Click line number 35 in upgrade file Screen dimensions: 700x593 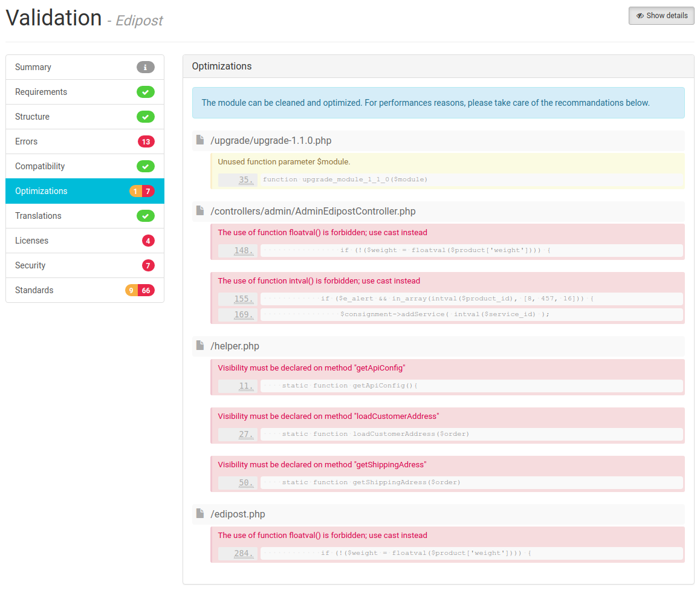pos(246,180)
